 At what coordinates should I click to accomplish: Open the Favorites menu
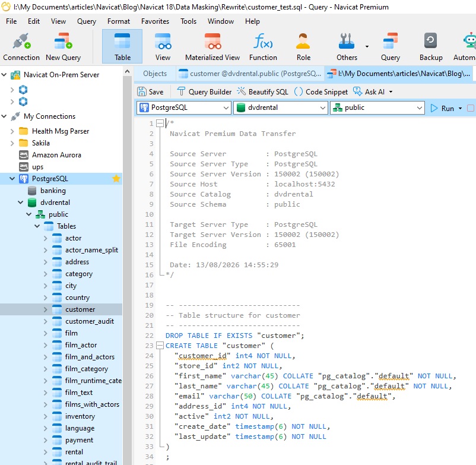tap(155, 21)
